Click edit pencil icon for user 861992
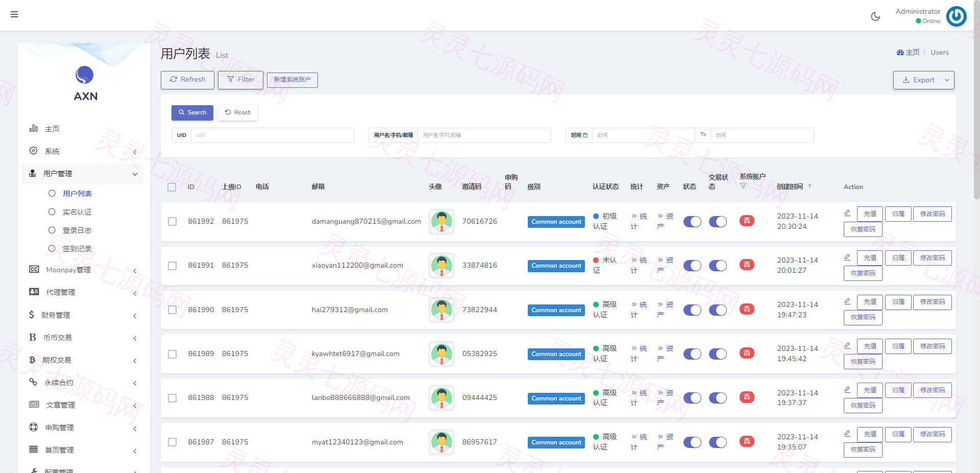The image size is (980, 473). click(847, 213)
